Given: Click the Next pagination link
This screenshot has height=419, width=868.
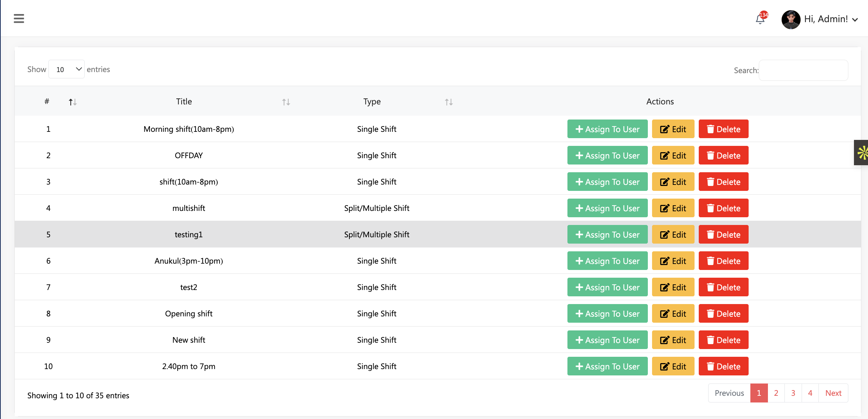Looking at the screenshot, I should (833, 393).
